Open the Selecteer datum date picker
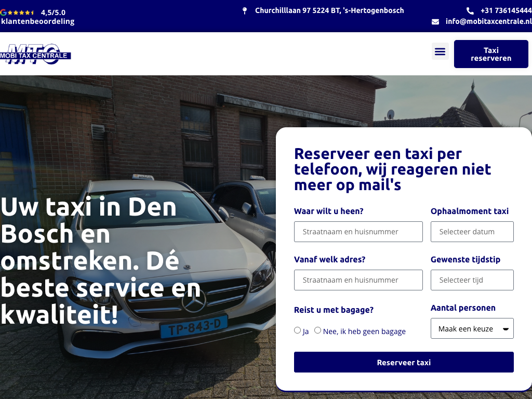The height and width of the screenshot is (399, 532). pyautogui.click(x=472, y=232)
